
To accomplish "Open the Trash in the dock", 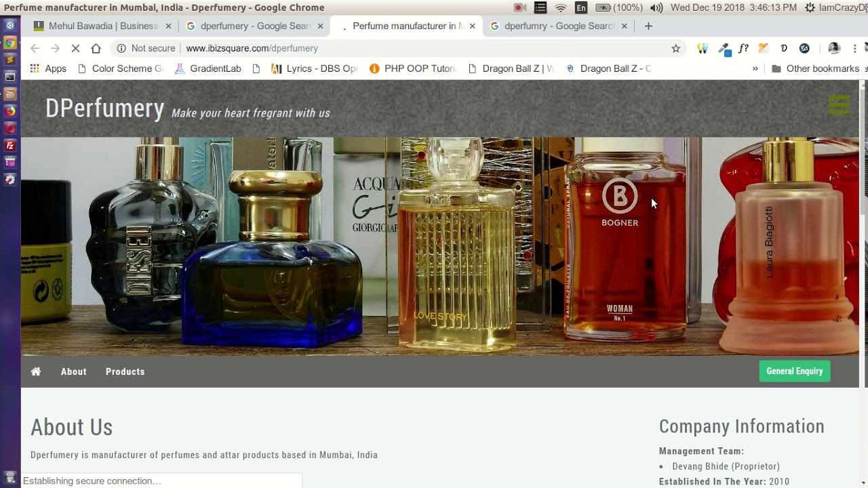I will pos(10,477).
